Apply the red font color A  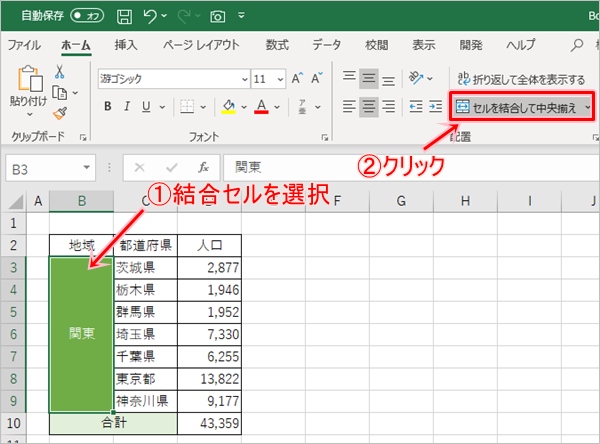pyautogui.click(x=261, y=106)
